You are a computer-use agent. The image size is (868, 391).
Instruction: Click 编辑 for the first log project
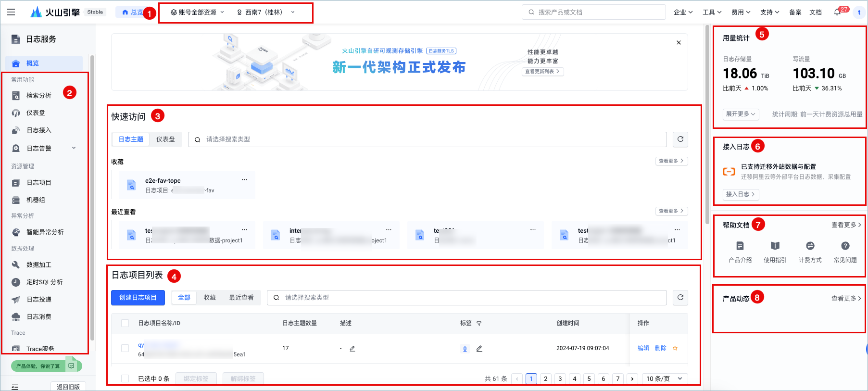click(643, 348)
